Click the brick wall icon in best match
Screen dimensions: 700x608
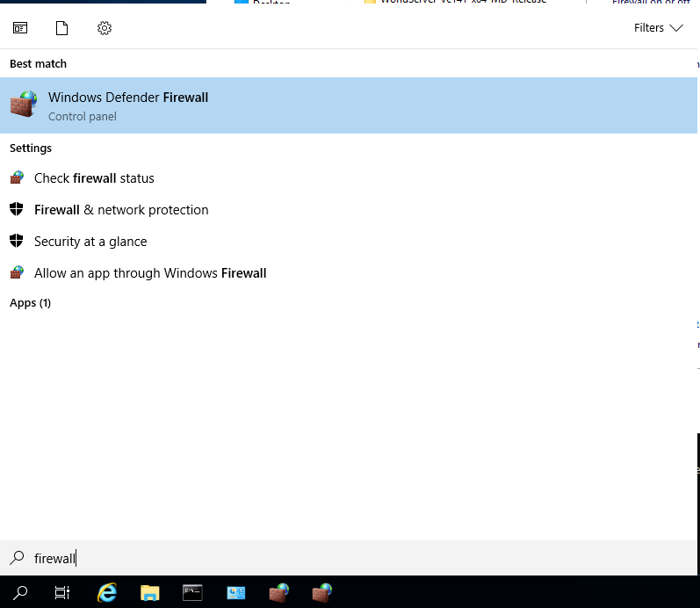24,104
